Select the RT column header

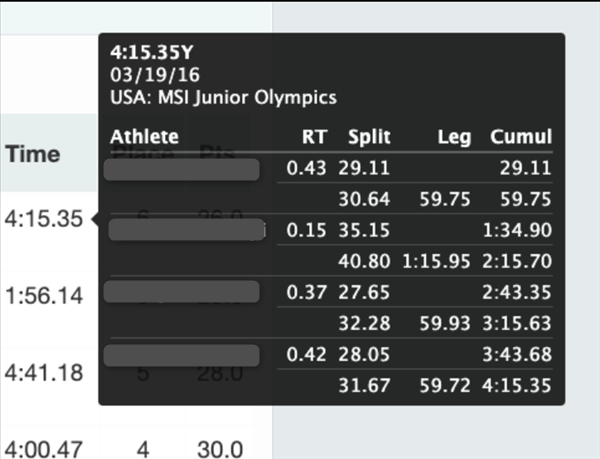(315, 137)
